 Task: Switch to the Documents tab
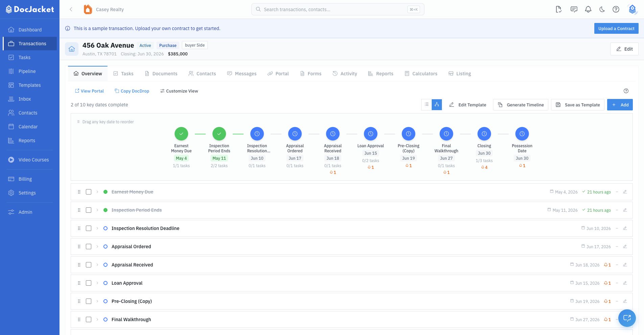click(x=161, y=74)
